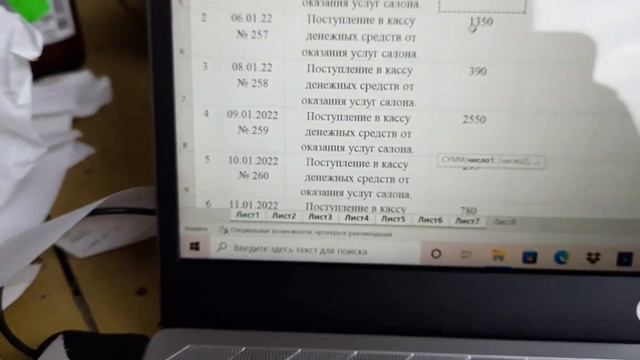
Task: Open Dropbox from the taskbar
Action: tap(593, 258)
